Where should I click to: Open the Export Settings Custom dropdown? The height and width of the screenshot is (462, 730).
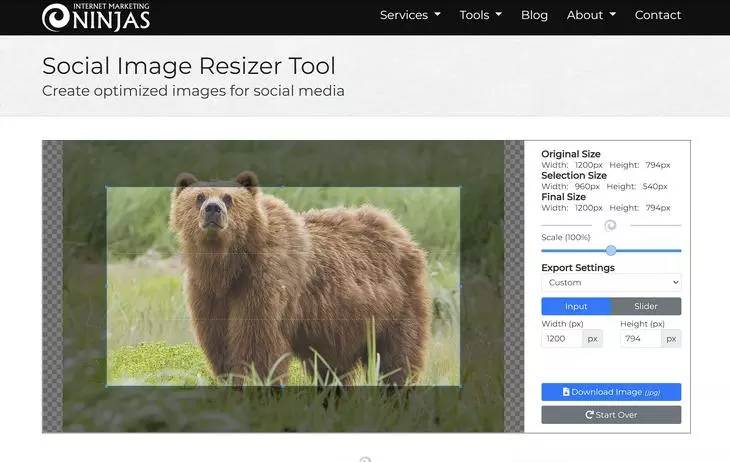coord(611,282)
